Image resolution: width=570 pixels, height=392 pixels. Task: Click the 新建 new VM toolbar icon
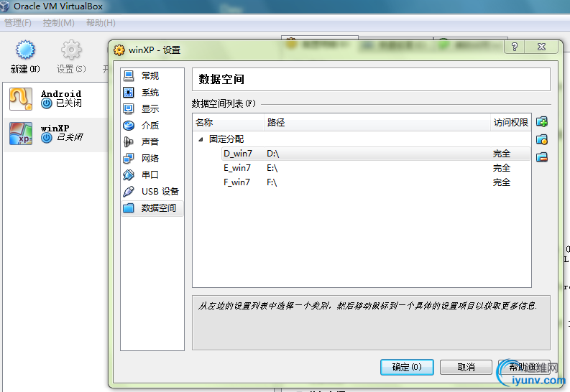tap(25, 50)
